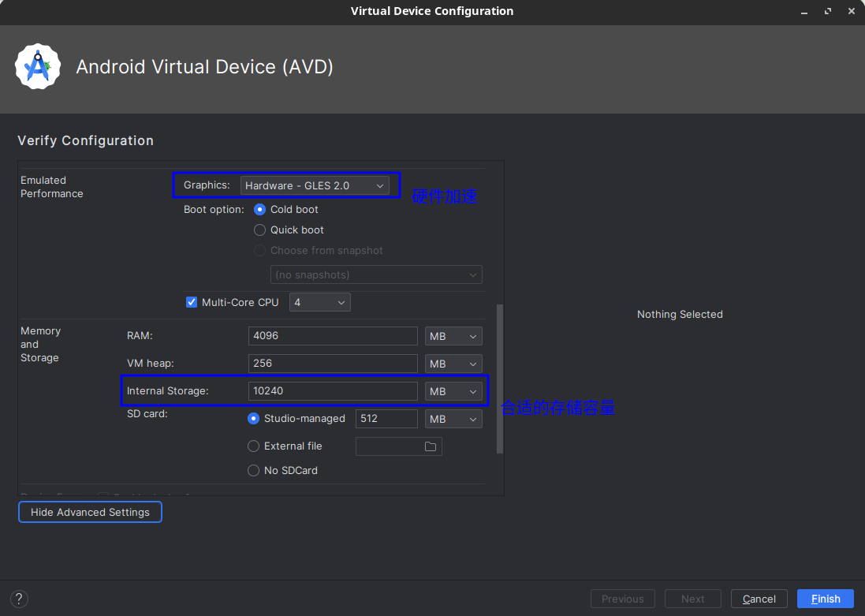Click the settings panel vertical scrollbar
This screenshot has height=616, width=865.
[x=499, y=379]
